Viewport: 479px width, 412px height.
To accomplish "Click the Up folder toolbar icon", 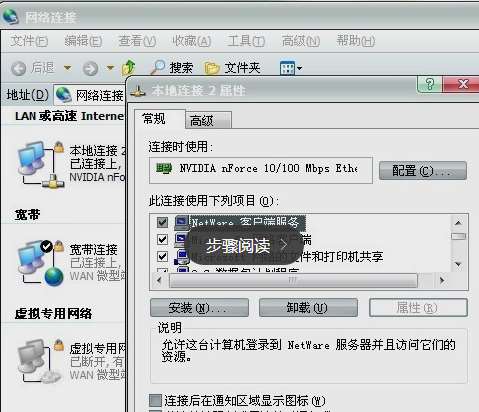I will [x=129, y=67].
